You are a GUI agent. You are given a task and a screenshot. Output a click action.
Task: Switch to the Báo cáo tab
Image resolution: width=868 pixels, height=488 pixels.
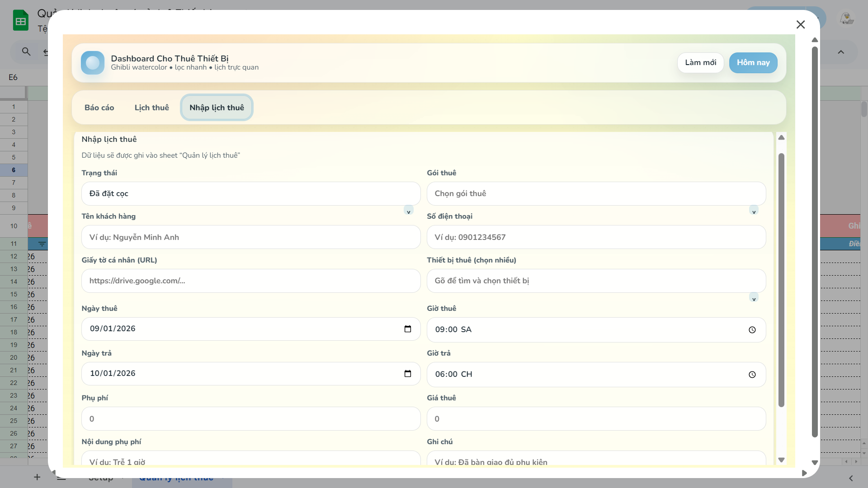tap(99, 108)
